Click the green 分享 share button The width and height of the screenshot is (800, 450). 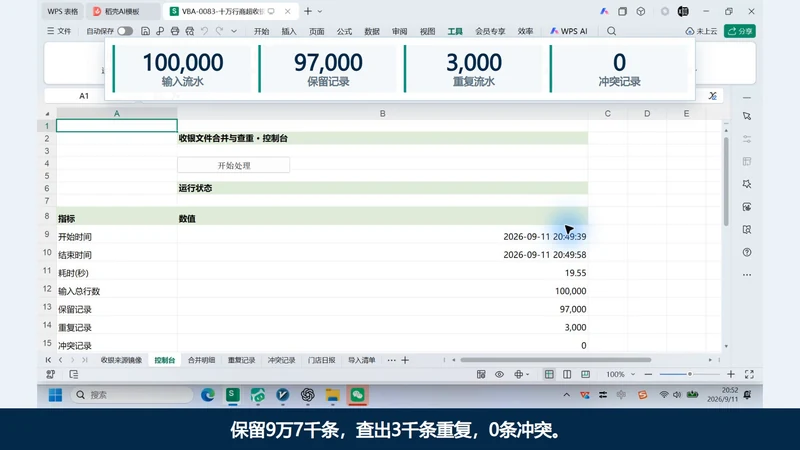tap(740, 31)
